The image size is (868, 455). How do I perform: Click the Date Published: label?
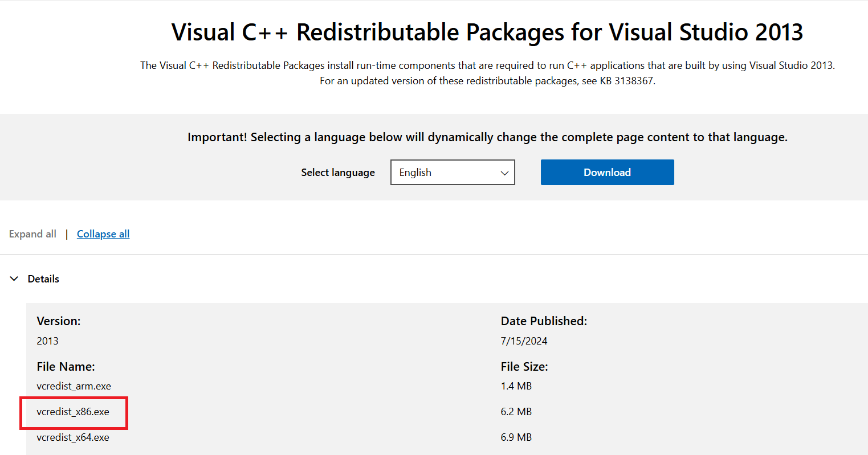click(544, 321)
